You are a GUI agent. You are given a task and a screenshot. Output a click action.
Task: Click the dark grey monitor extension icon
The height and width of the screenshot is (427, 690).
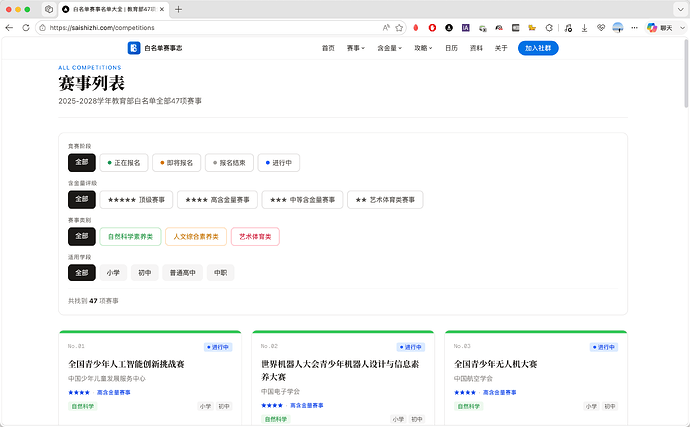(516, 28)
